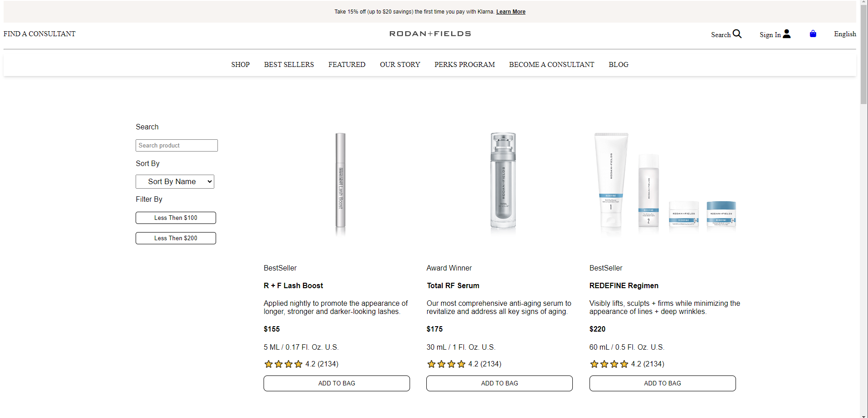Screen dimensions: 868x418
Task: Click FIND A CONSULTANT link
Action: [x=39, y=33]
